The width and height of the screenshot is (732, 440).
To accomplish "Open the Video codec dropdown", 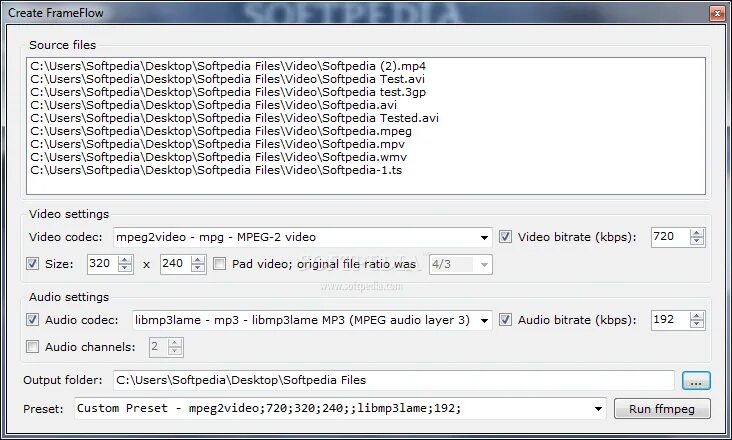I will click(x=484, y=237).
